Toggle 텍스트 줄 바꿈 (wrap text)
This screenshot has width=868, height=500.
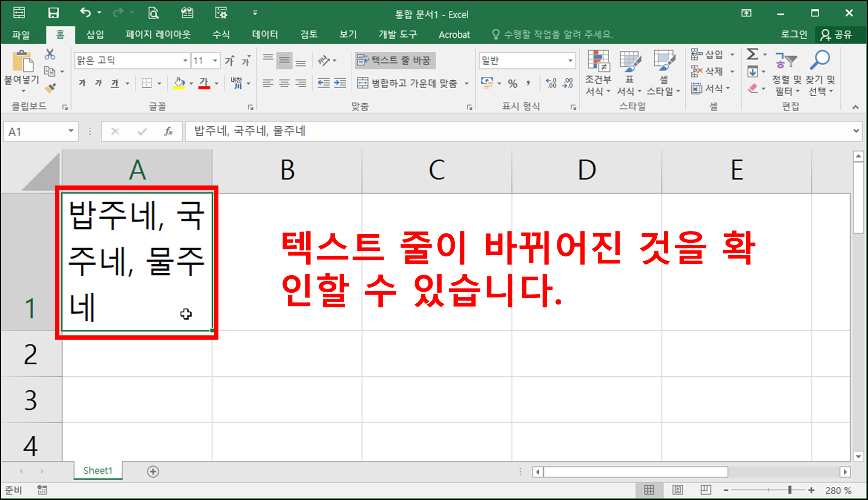pos(395,60)
